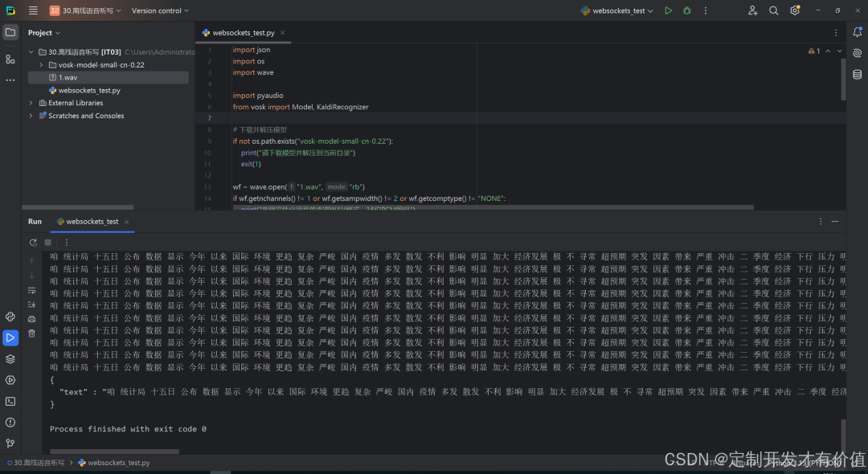
Task: Click the console horizontal scrollbar
Action: [114, 452]
